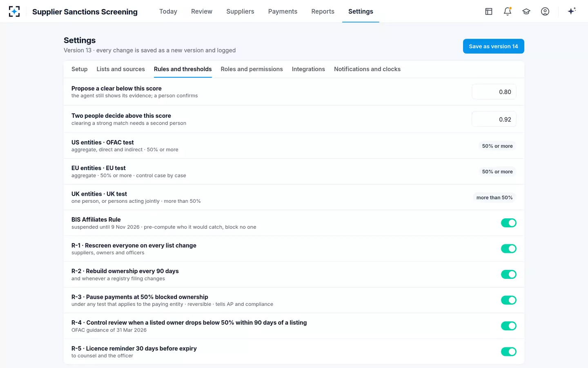Open the Lists and sources tab
This screenshot has height=368, width=588.
(x=121, y=69)
